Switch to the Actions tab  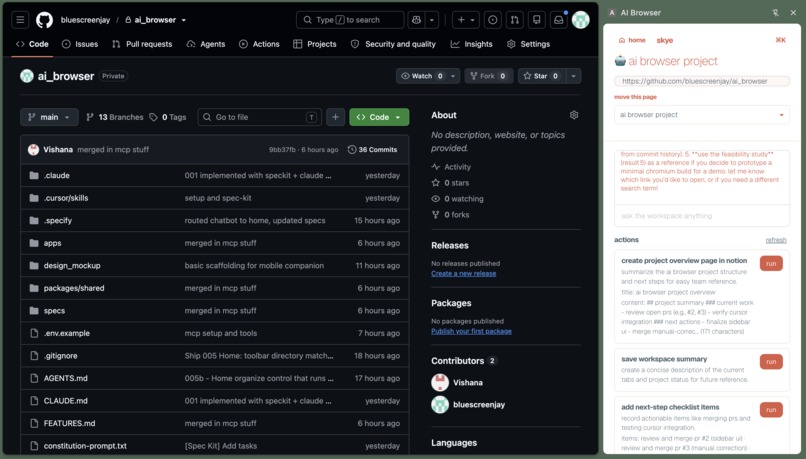pyautogui.click(x=259, y=44)
